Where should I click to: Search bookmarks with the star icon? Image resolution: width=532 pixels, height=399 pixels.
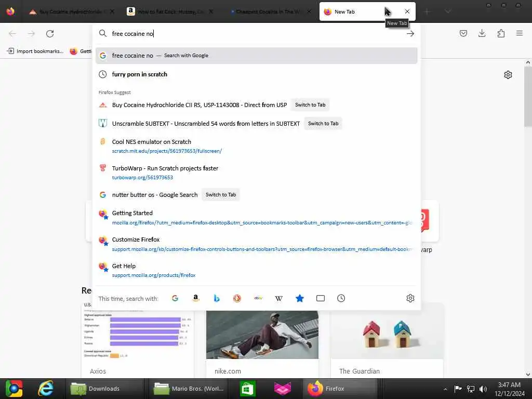click(x=300, y=298)
